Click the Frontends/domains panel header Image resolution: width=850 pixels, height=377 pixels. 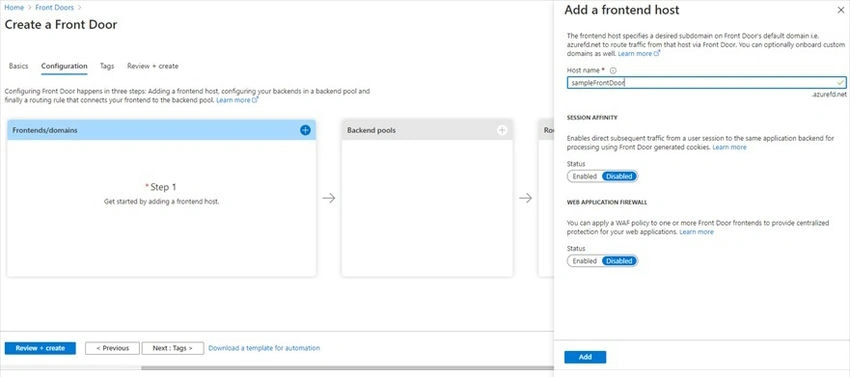tap(162, 130)
